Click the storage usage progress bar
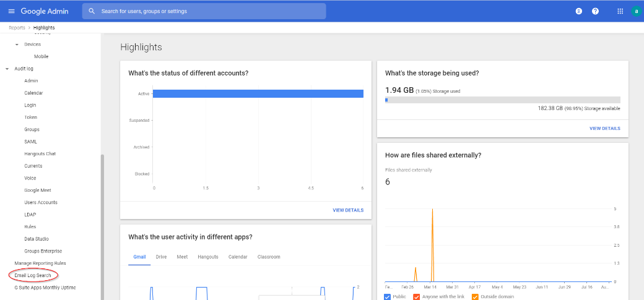Screen dimensions: 644x300 point(502,100)
